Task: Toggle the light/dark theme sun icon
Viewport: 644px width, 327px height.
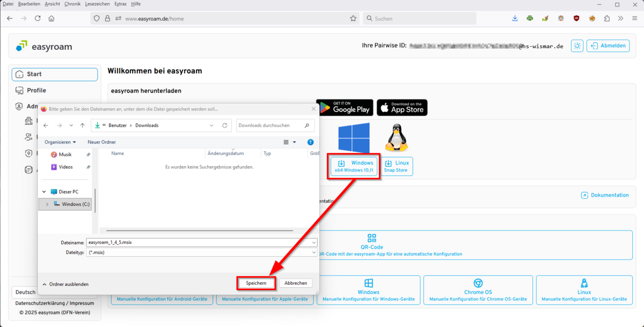Action: click(x=577, y=46)
